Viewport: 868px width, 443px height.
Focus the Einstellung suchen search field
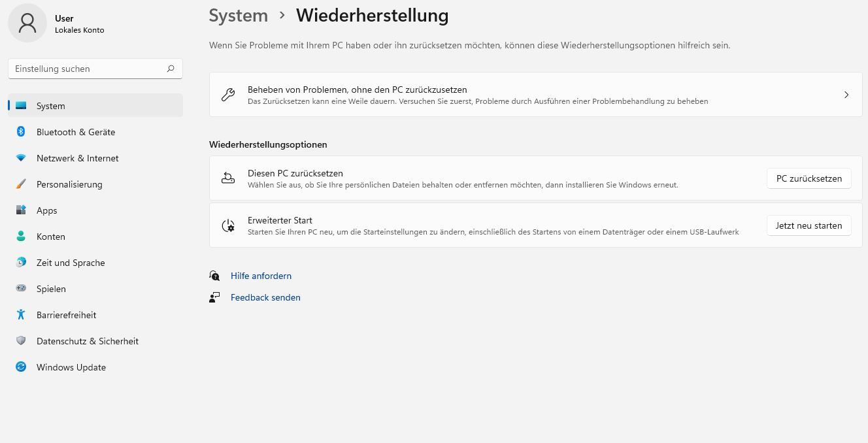(x=88, y=69)
